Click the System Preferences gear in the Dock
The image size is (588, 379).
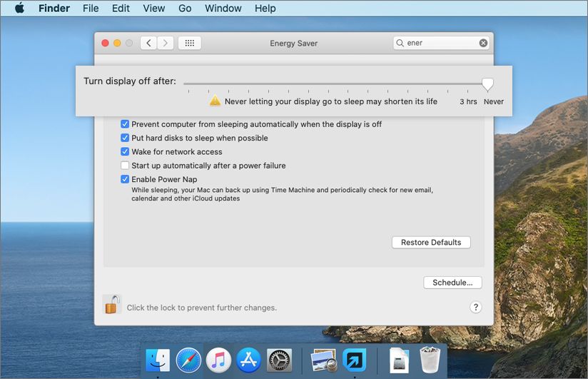pos(279,360)
